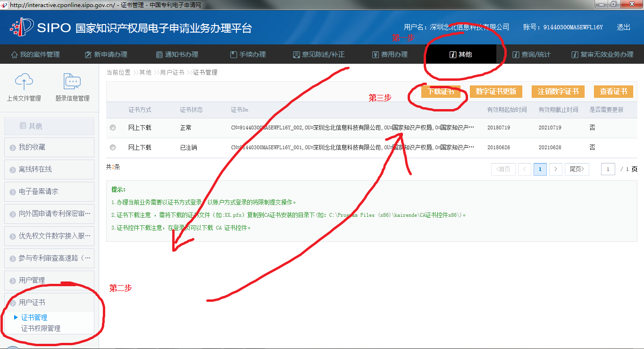Image resolution: width=644 pixels, height=349 pixels.
Task: Click the page number input field
Action: 608,169
